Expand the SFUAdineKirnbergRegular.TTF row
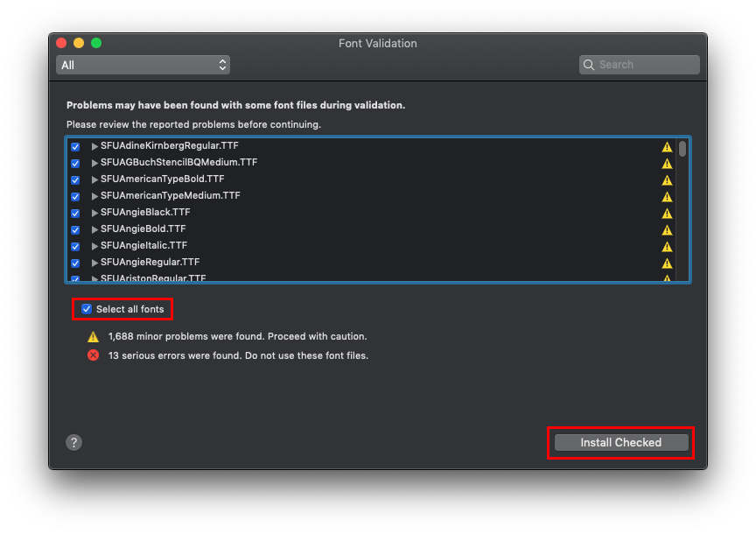The image size is (756, 534). [94, 146]
